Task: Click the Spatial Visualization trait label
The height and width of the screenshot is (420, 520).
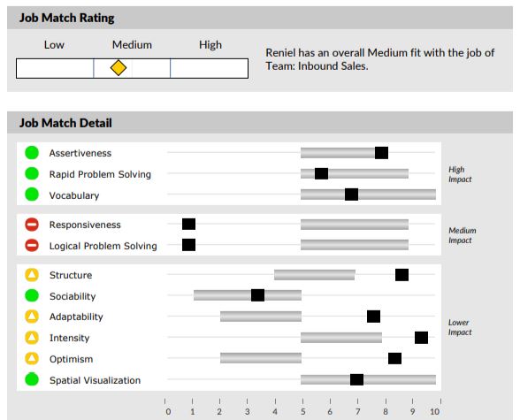Action: (95, 380)
